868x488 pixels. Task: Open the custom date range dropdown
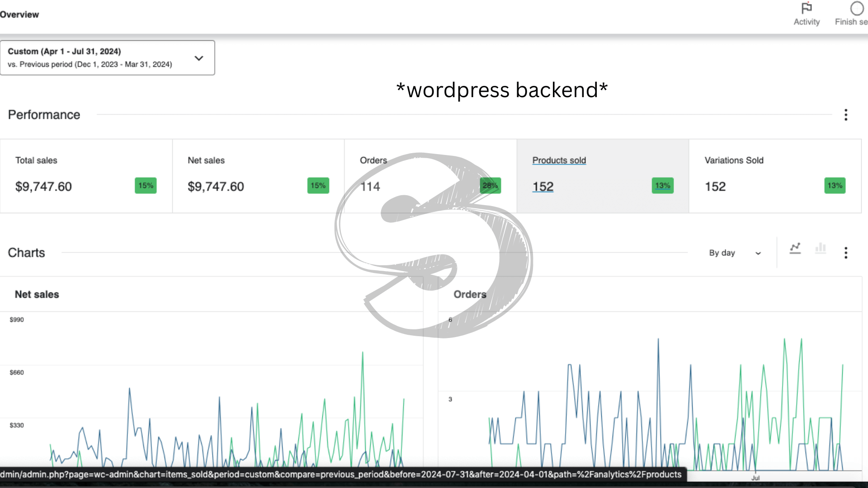pyautogui.click(x=108, y=58)
